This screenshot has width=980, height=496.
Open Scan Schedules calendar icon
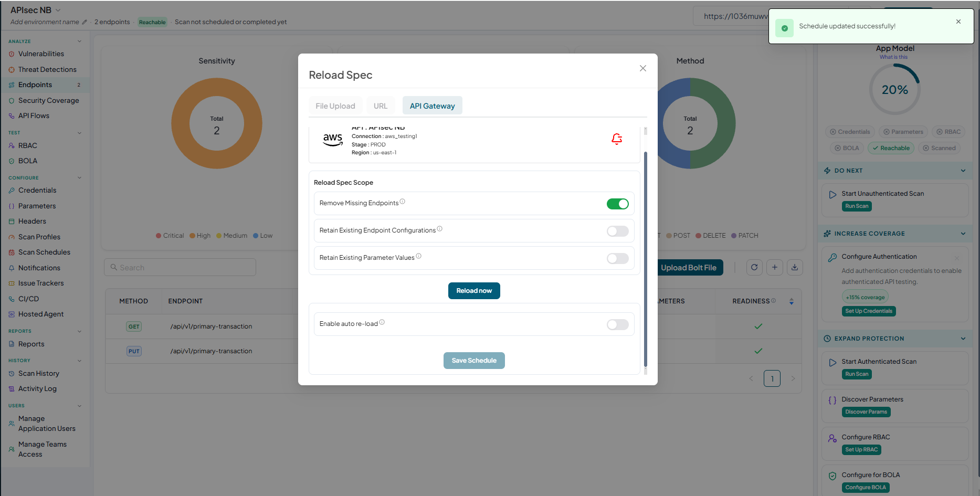point(12,252)
